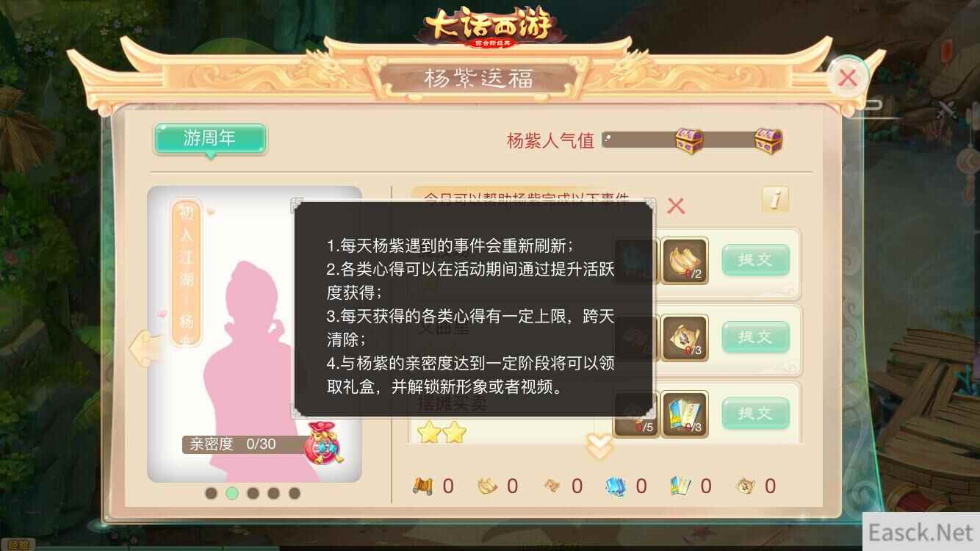
Task: Click the pink character silhouette card
Action: click(254, 334)
